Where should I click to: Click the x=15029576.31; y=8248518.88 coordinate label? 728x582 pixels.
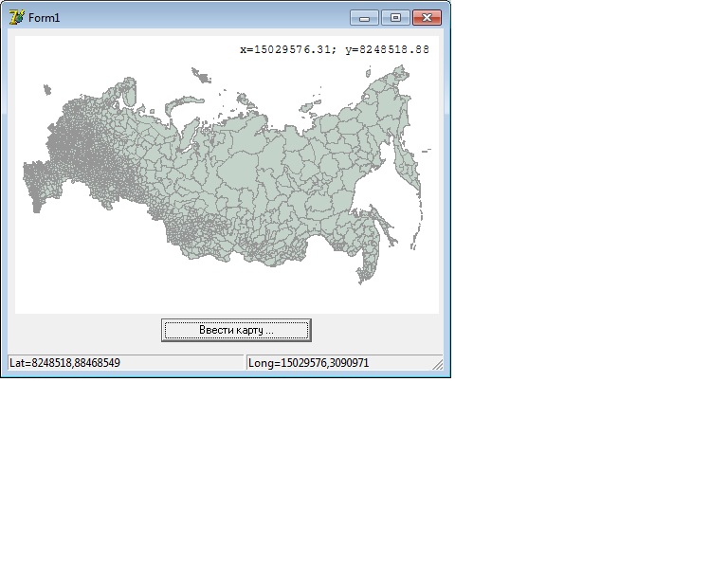click(x=335, y=49)
